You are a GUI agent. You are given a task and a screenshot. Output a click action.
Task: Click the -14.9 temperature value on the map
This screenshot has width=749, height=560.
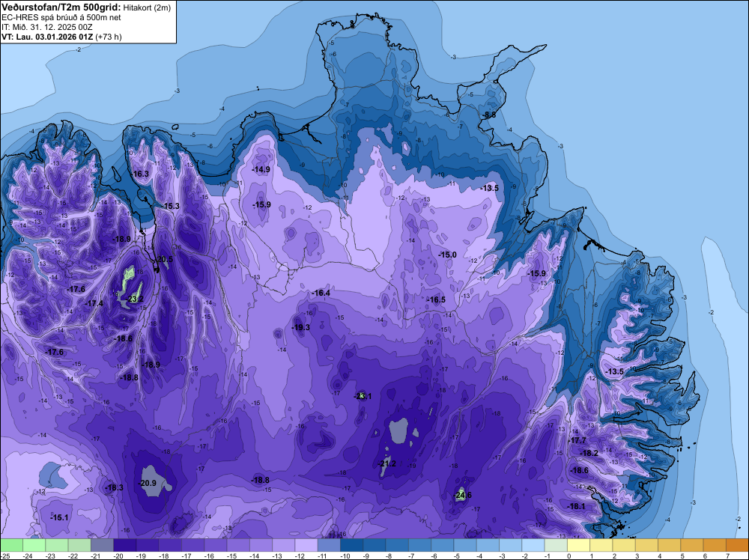tap(261, 169)
